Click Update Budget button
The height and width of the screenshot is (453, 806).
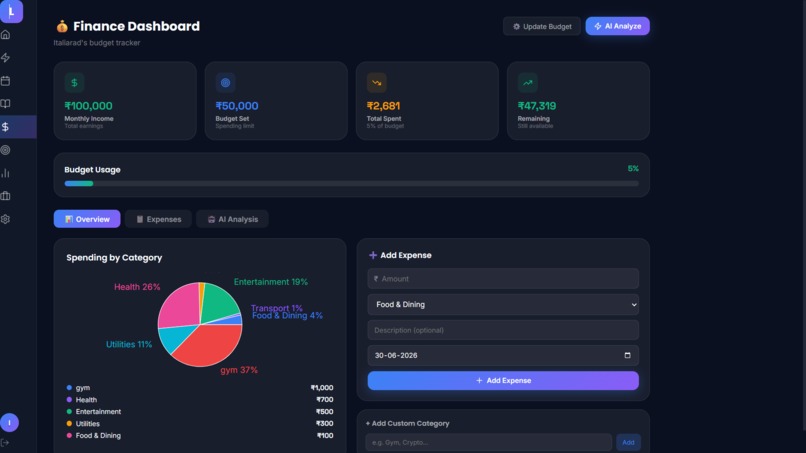[542, 26]
